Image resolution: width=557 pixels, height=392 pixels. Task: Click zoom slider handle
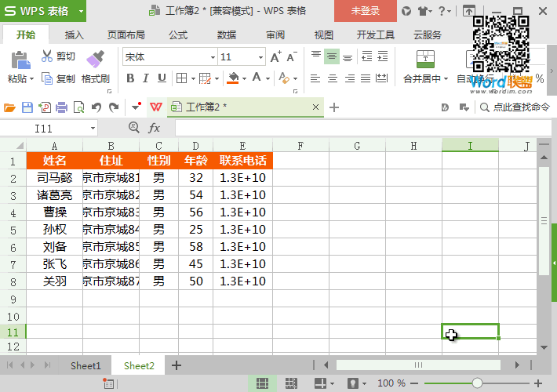click(x=477, y=383)
